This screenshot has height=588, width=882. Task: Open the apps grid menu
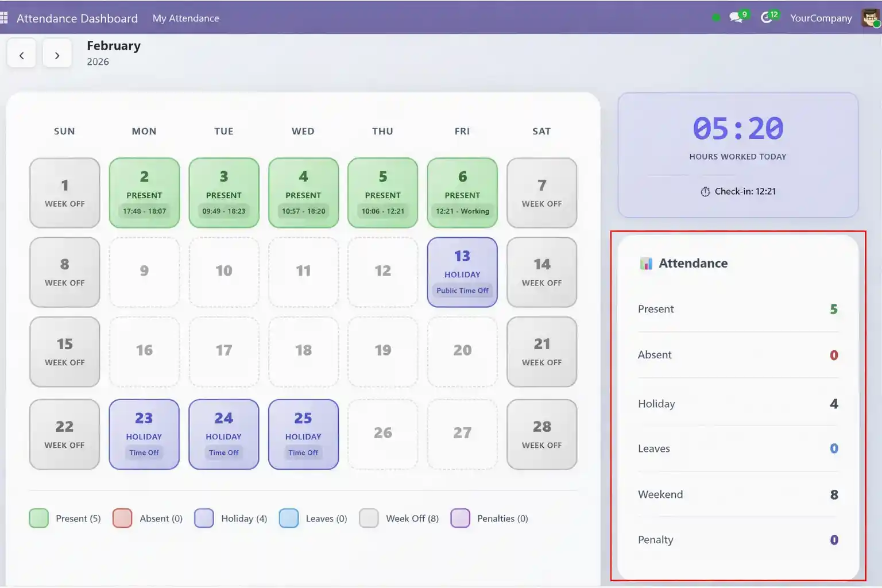(6, 17)
